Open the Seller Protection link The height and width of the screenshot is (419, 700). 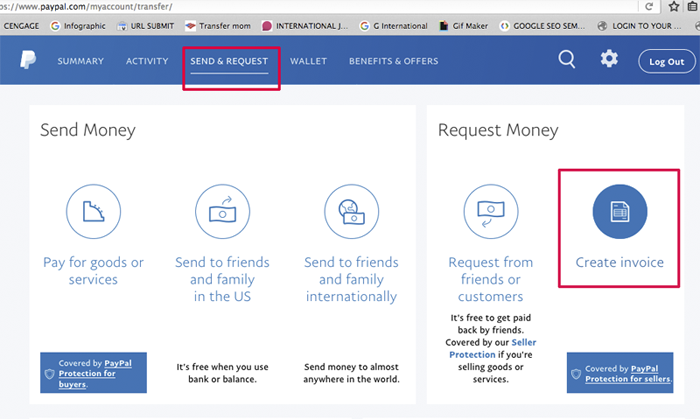[492, 348]
